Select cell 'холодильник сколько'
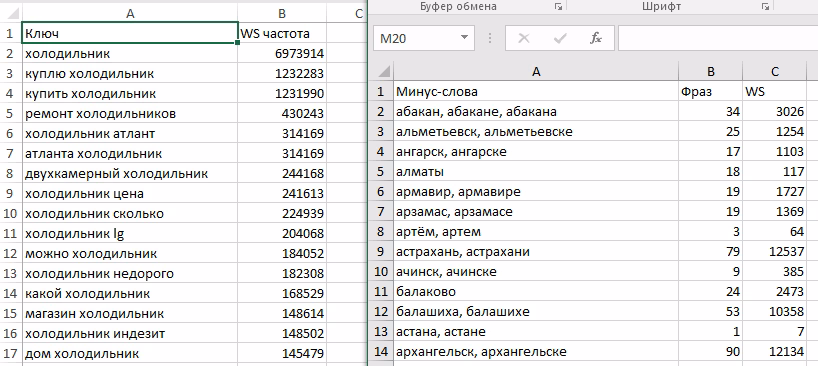The image size is (818, 366). [x=130, y=213]
